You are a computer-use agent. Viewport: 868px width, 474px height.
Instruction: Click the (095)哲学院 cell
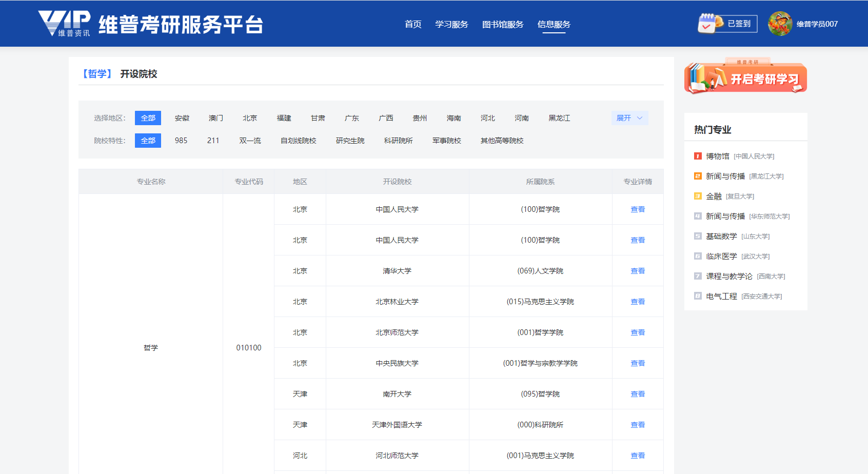540,394
